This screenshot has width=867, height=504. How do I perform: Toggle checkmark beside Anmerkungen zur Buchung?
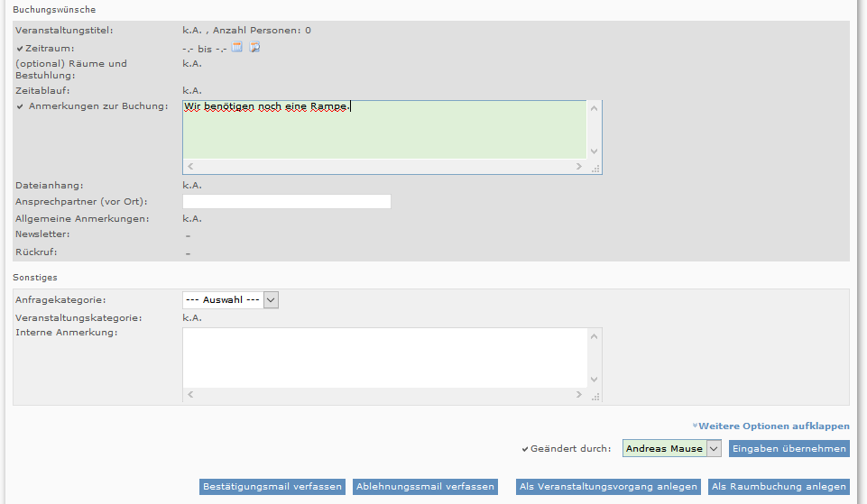20,106
